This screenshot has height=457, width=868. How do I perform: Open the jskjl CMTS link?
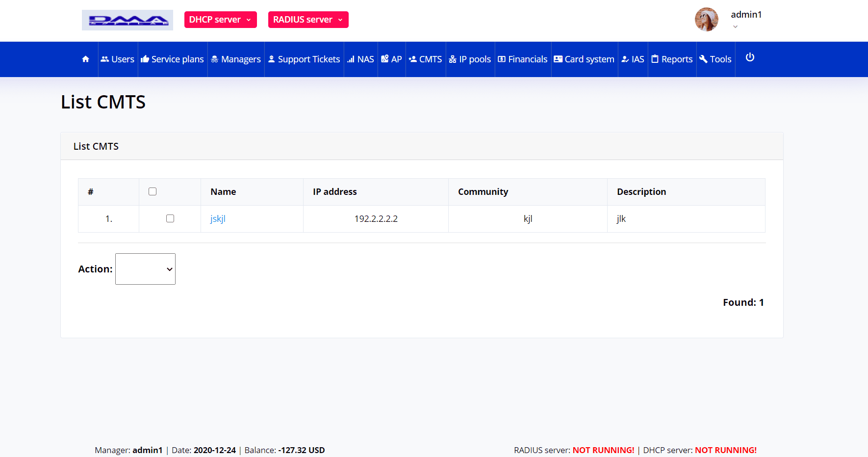pos(218,219)
